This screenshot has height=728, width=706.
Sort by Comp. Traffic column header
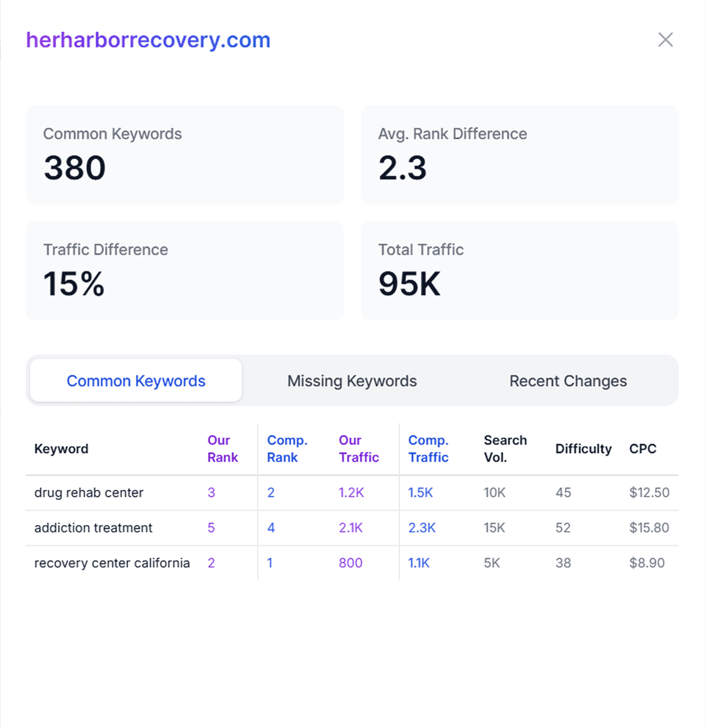[x=428, y=449]
